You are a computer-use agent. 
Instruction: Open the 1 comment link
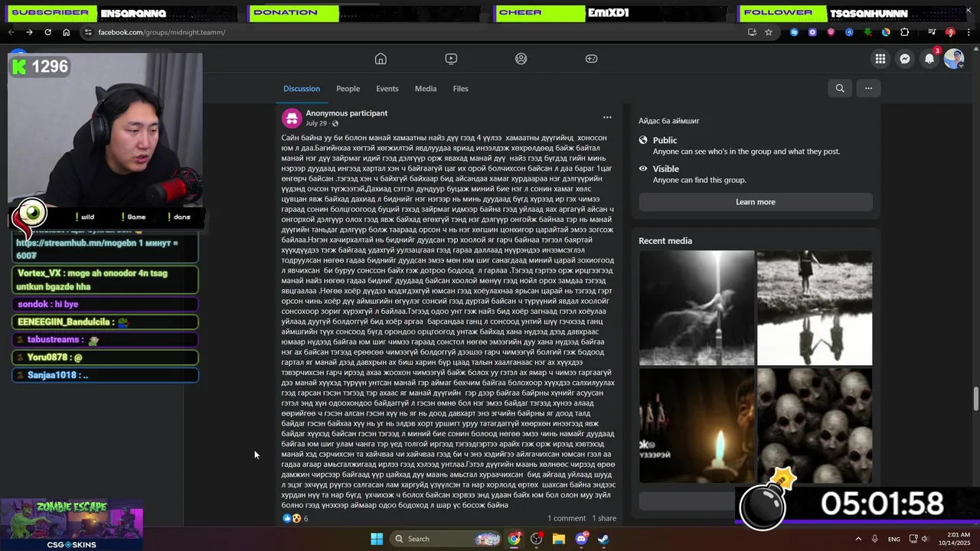(567, 518)
